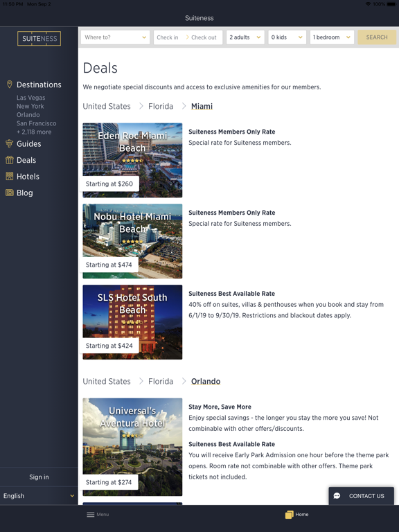Viewport: 399px width, 532px height.
Task: Click the Orlando breadcrumb link
Action: coord(206,382)
